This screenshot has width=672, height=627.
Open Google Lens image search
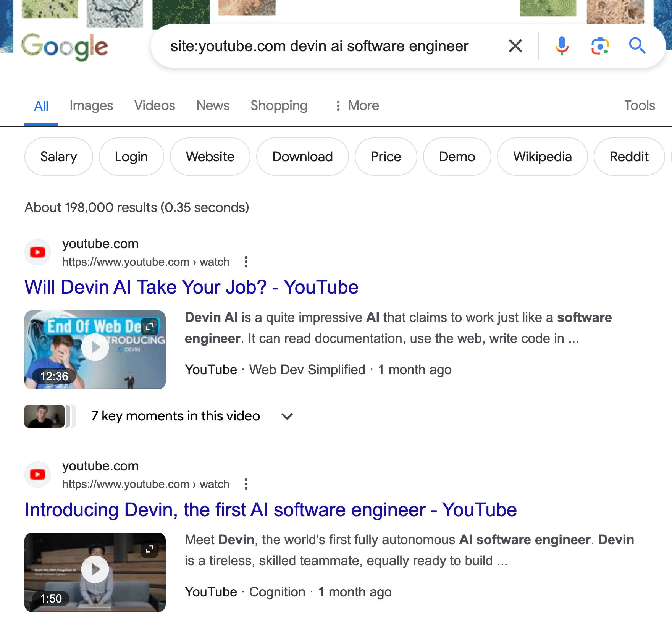tap(600, 46)
